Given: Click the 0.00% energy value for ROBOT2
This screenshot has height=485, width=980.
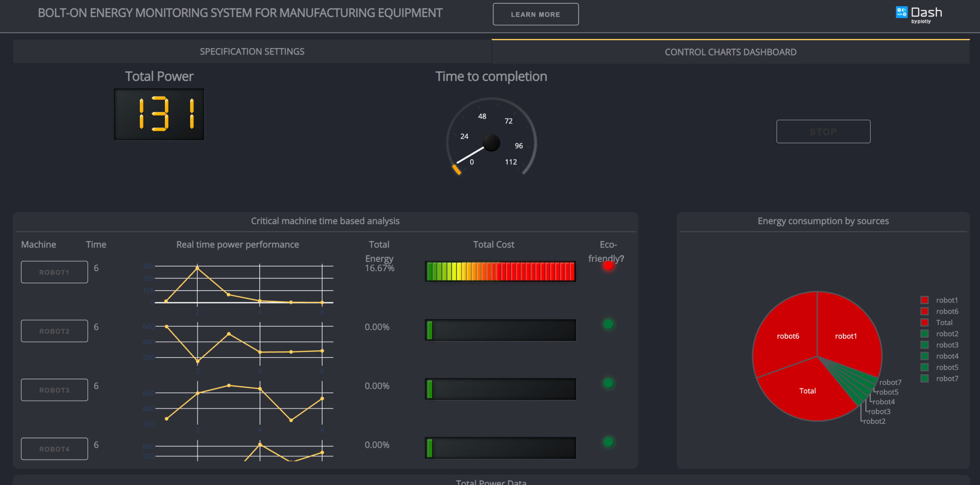Looking at the screenshot, I should [x=377, y=327].
